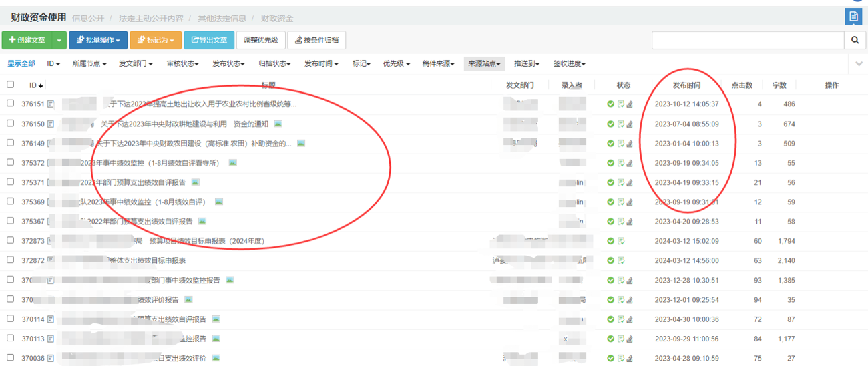Open the 发布时间 filter dropdown
Viewport: 868px width, 366px height.
pos(320,64)
